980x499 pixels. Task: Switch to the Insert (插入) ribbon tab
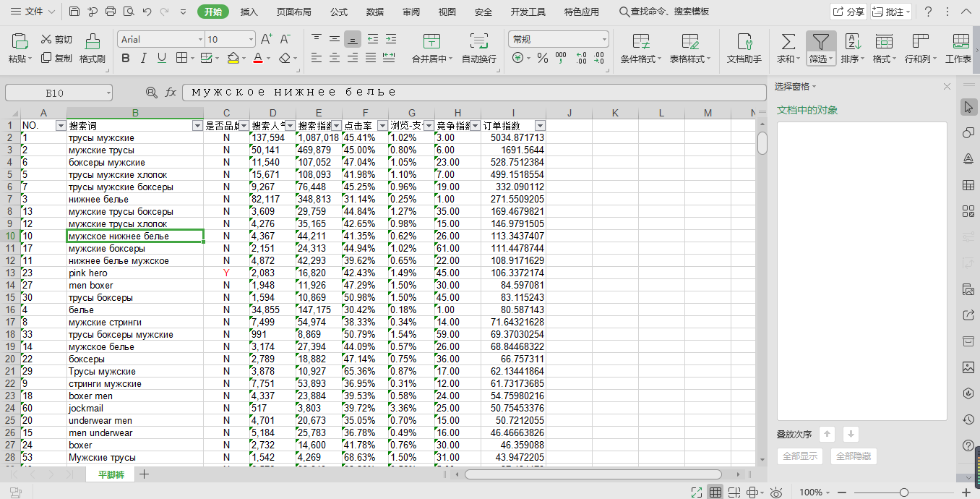pyautogui.click(x=249, y=12)
